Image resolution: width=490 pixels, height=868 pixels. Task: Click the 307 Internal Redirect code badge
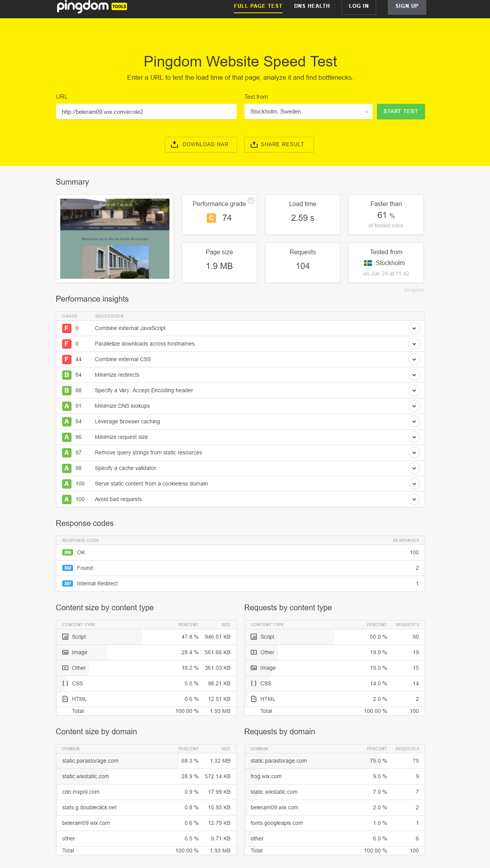click(x=68, y=583)
